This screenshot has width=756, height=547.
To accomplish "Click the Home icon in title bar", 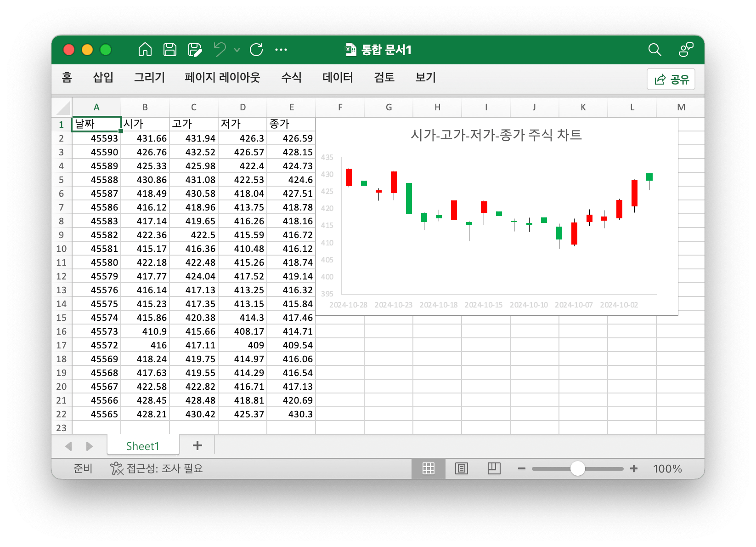I will [145, 49].
